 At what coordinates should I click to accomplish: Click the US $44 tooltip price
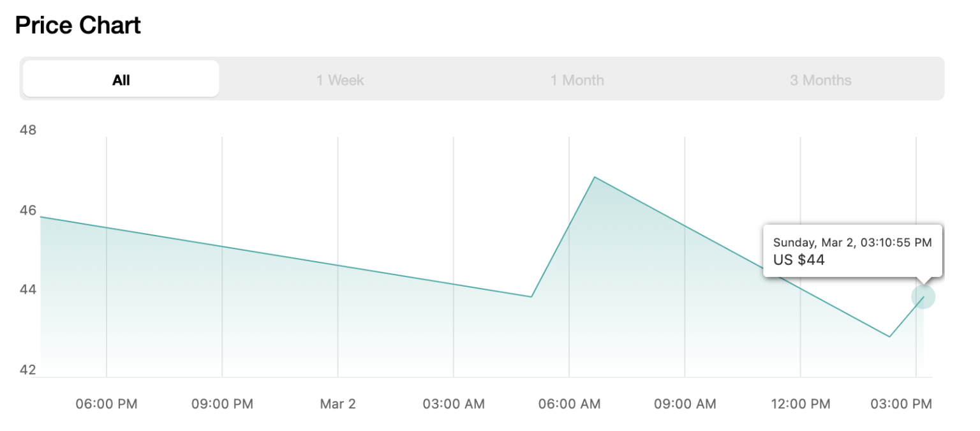[799, 260]
